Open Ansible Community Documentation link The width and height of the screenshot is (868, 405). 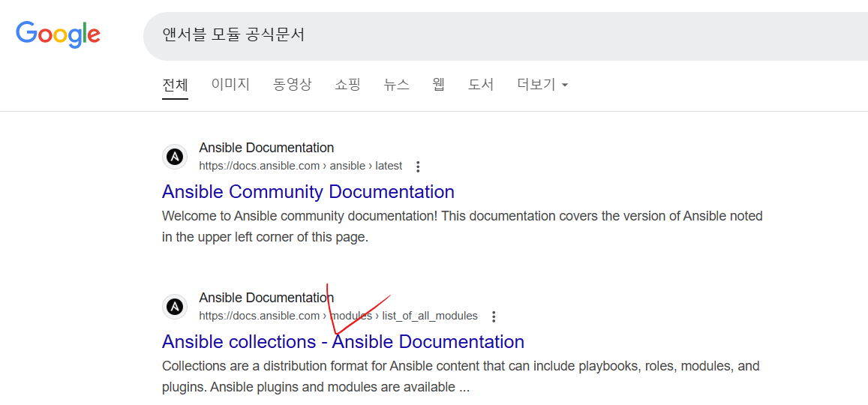pyautogui.click(x=308, y=192)
